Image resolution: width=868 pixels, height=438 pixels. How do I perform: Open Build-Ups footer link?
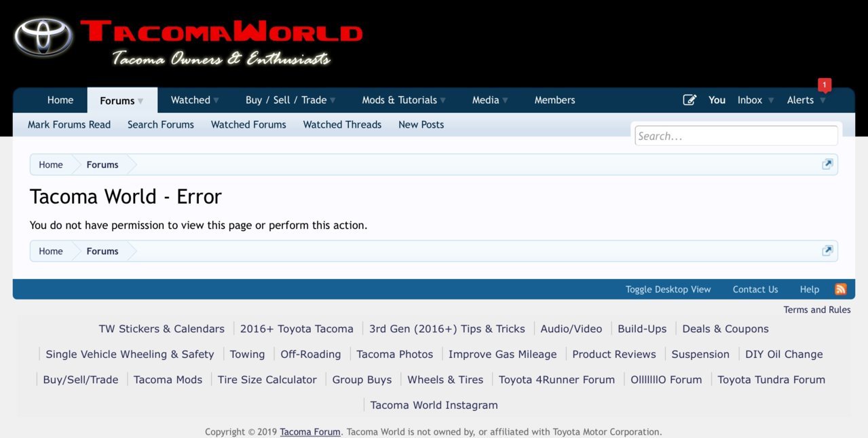(642, 329)
